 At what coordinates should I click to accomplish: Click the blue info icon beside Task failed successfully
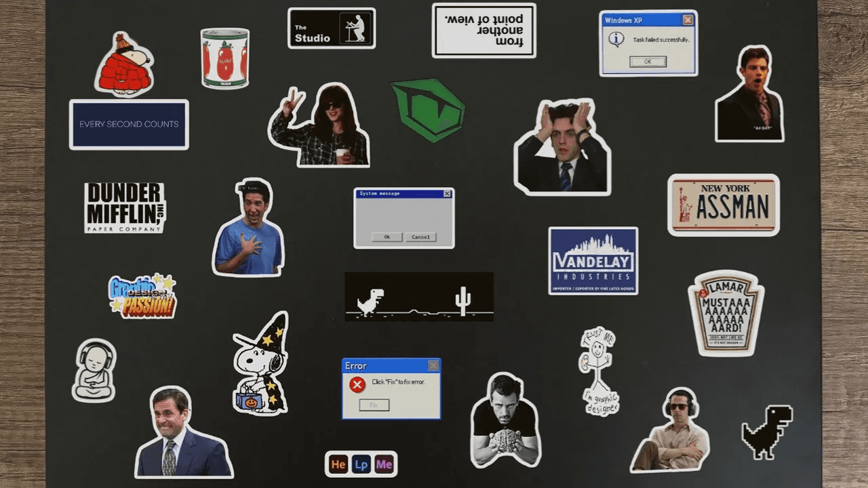pyautogui.click(x=616, y=39)
